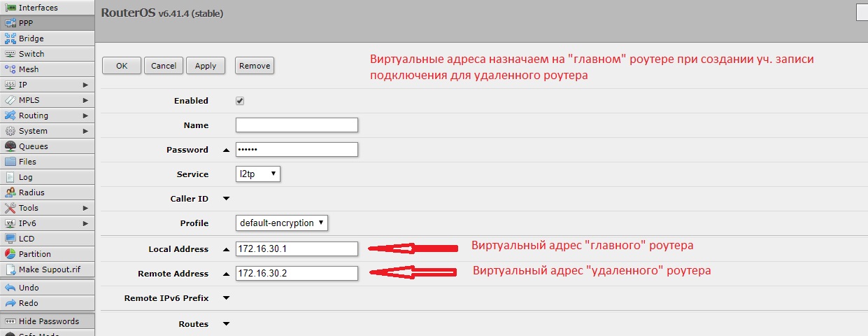The image size is (868, 336).
Task: Collapse the Local Address field arrow
Action: (x=226, y=249)
